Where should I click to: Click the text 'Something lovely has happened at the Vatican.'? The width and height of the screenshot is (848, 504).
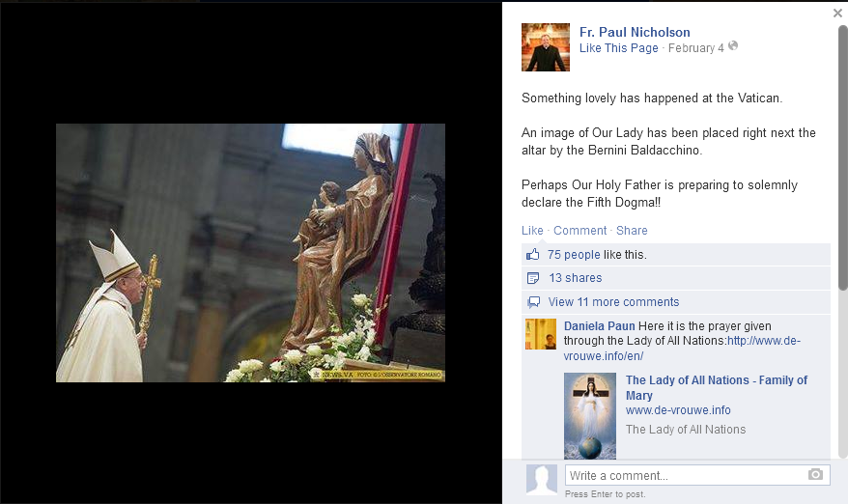pyautogui.click(x=652, y=98)
